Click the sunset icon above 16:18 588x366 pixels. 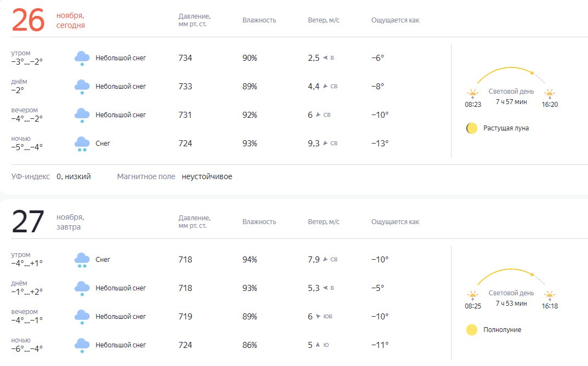(x=550, y=295)
